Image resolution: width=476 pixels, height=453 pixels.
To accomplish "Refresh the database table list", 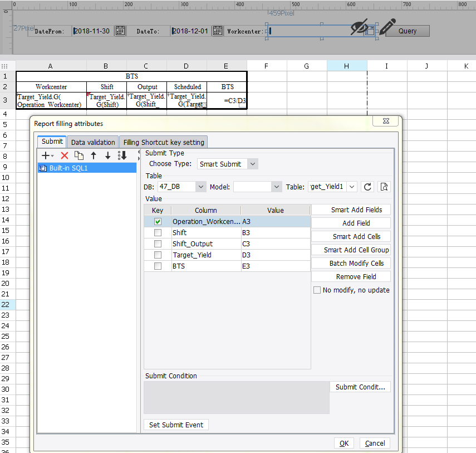I will click(367, 187).
